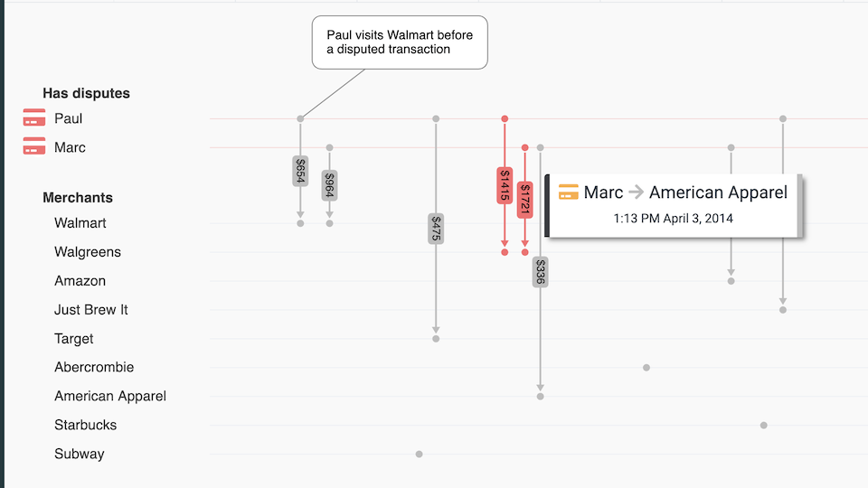
Task: Select the $964 transaction label
Action: (329, 185)
